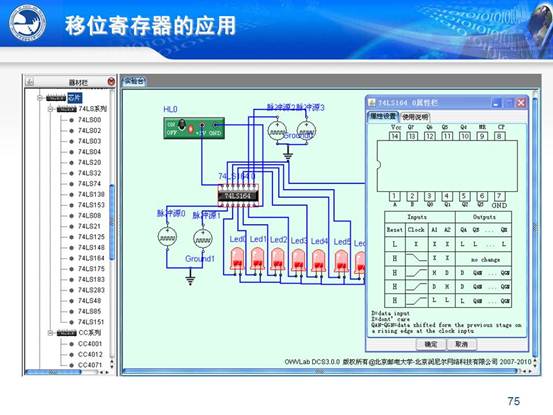Screen dimensions: 553x415
Task: Click the component tree vertical scrollbar thumb
Action: (x=112, y=222)
